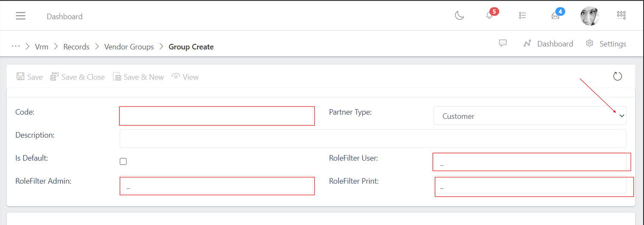Open Dashboard link beside graph icon
The height and width of the screenshot is (225, 644).
(x=548, y=43)
